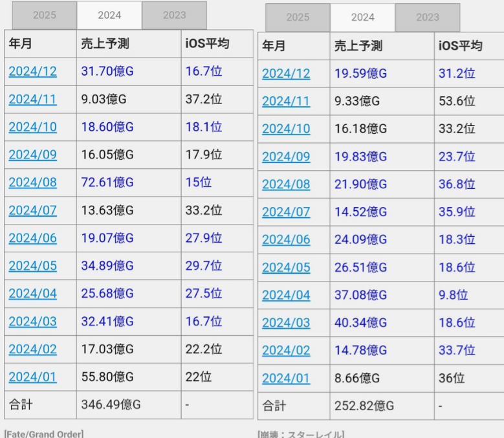Click the 32.41億G sales value

click(x=107, y=322)
